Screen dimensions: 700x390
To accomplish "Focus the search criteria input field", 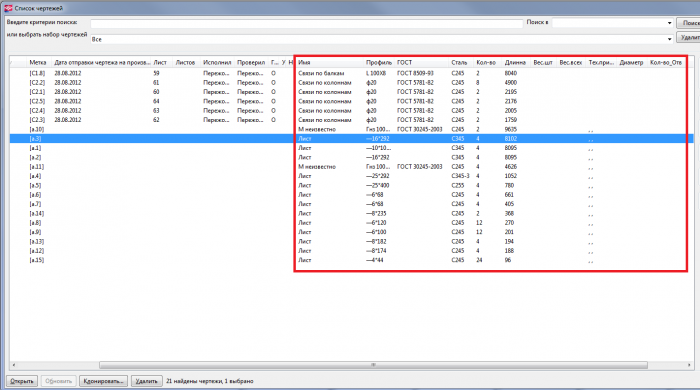I will tap(306, 23).
